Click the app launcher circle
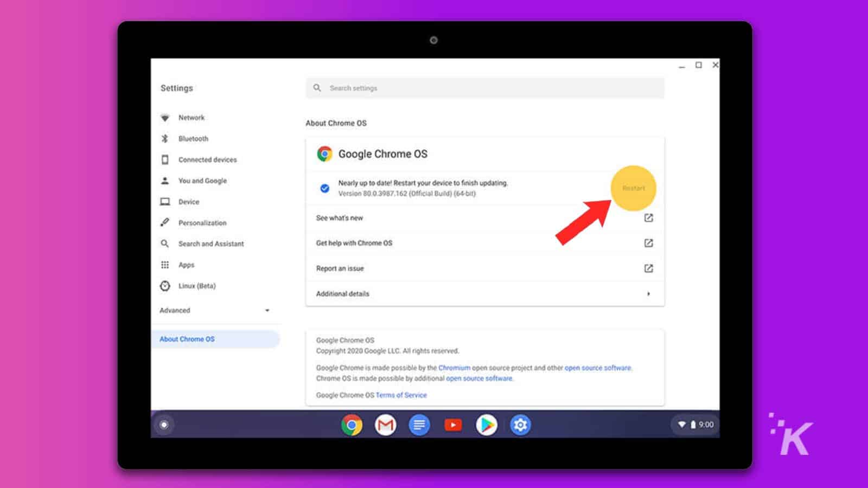 [x=164, y=425]
